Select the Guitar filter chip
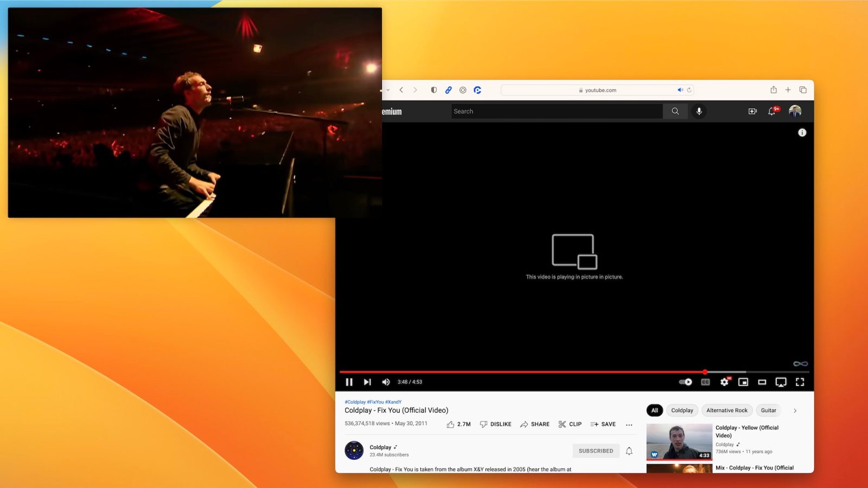The height and width of the screenshot is (488, 868). [768, 410]
